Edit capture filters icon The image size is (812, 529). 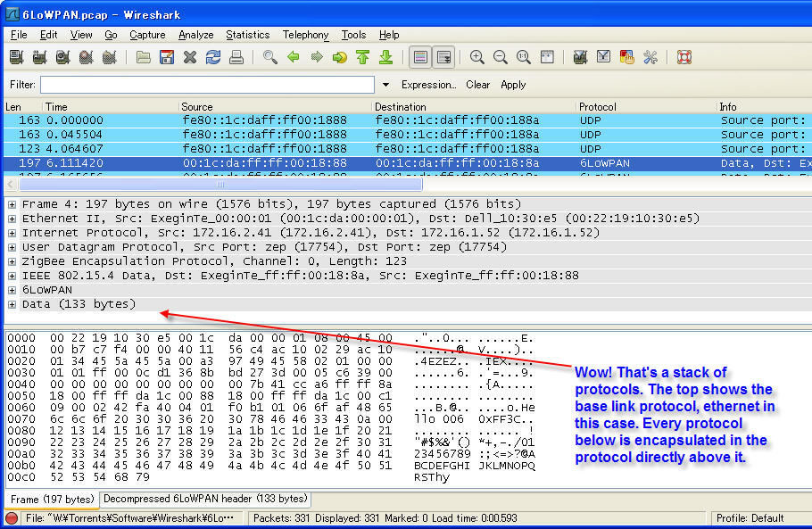click(581, 57)
